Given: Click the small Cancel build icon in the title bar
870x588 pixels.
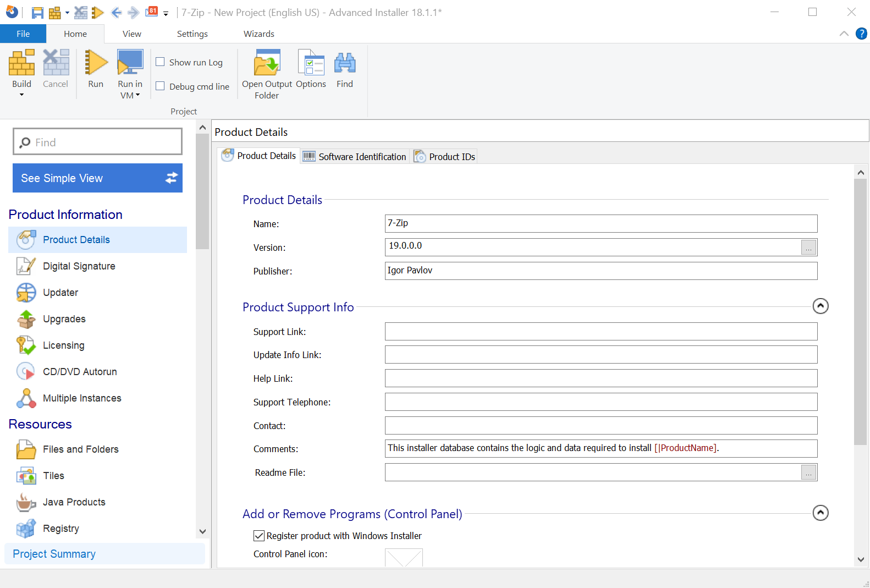Looking at the screenshot, I should 81,13.
